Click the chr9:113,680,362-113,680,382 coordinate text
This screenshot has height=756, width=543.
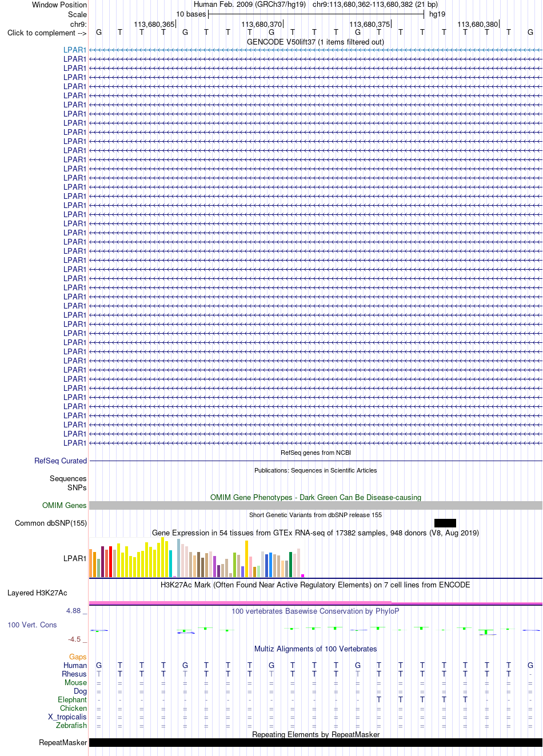[x=375, y=5]
